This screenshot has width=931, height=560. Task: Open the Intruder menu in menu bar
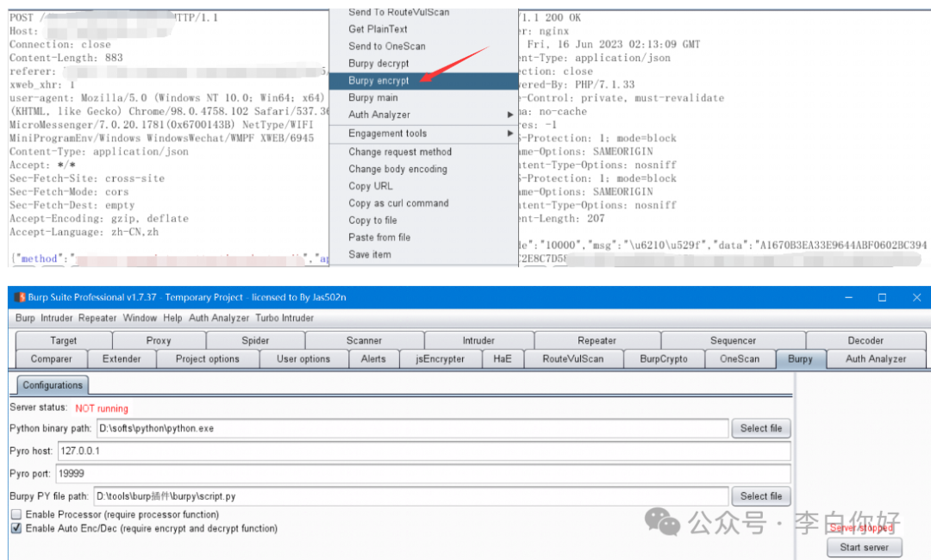56,318
